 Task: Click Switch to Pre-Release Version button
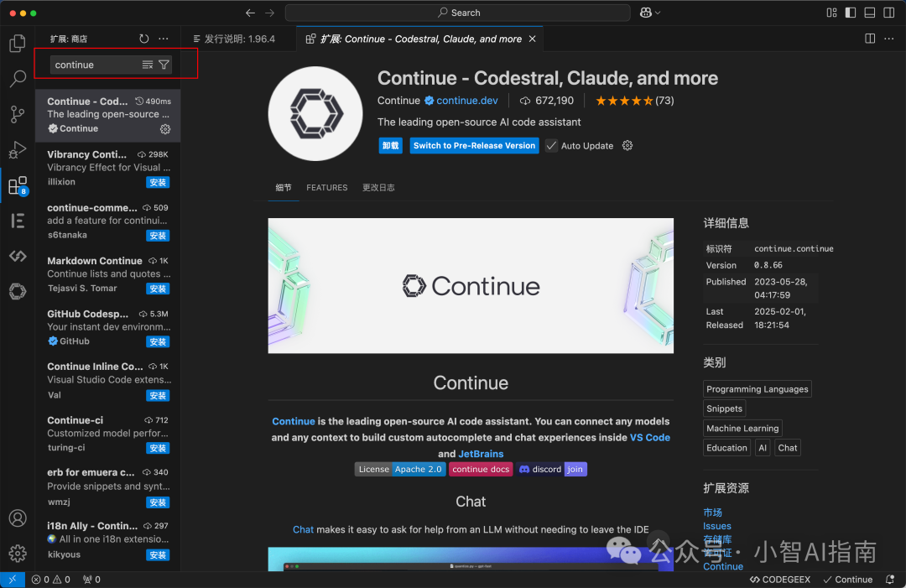point(474,146)
